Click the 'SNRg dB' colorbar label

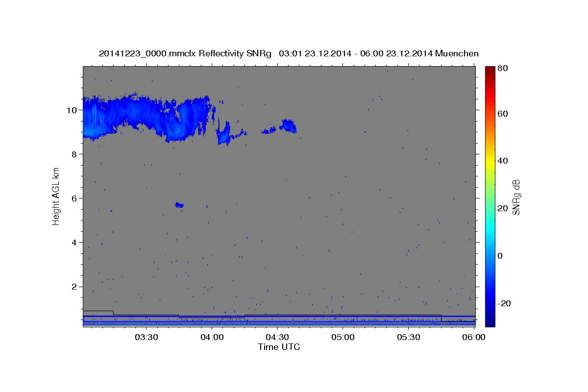coord(515,197)
